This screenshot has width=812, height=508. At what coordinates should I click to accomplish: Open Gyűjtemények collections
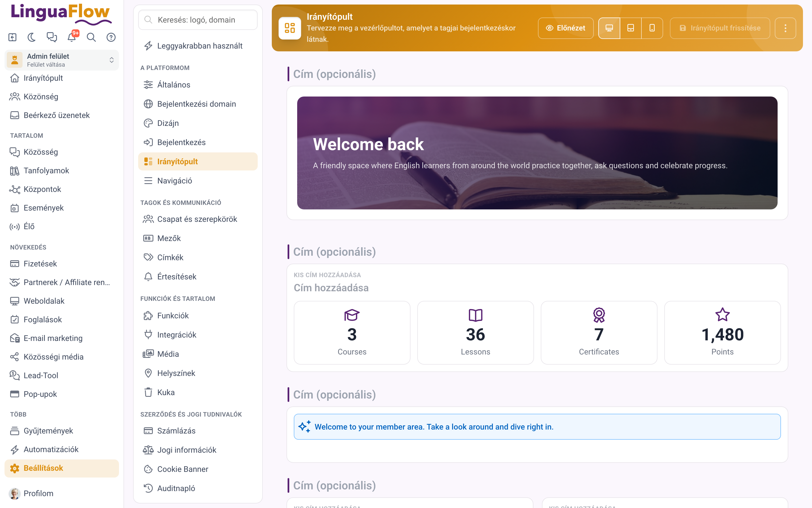coord(62,431)
